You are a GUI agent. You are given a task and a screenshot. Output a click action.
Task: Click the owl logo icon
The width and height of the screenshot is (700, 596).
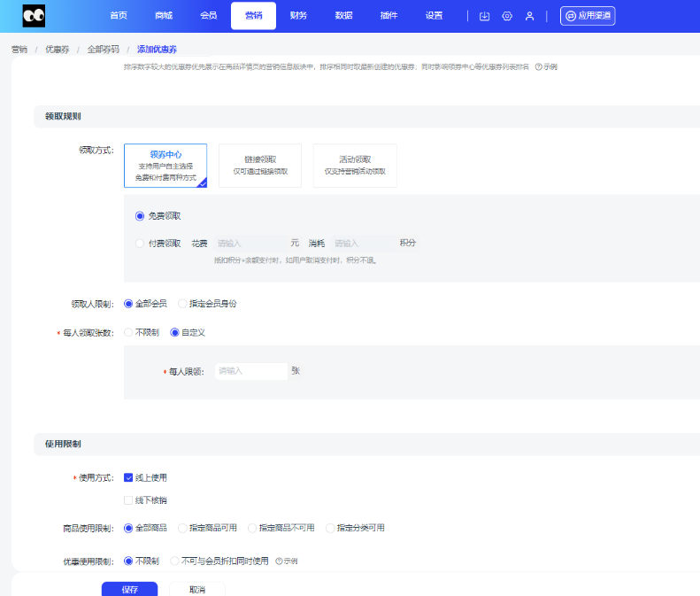[x=34, y=16]
